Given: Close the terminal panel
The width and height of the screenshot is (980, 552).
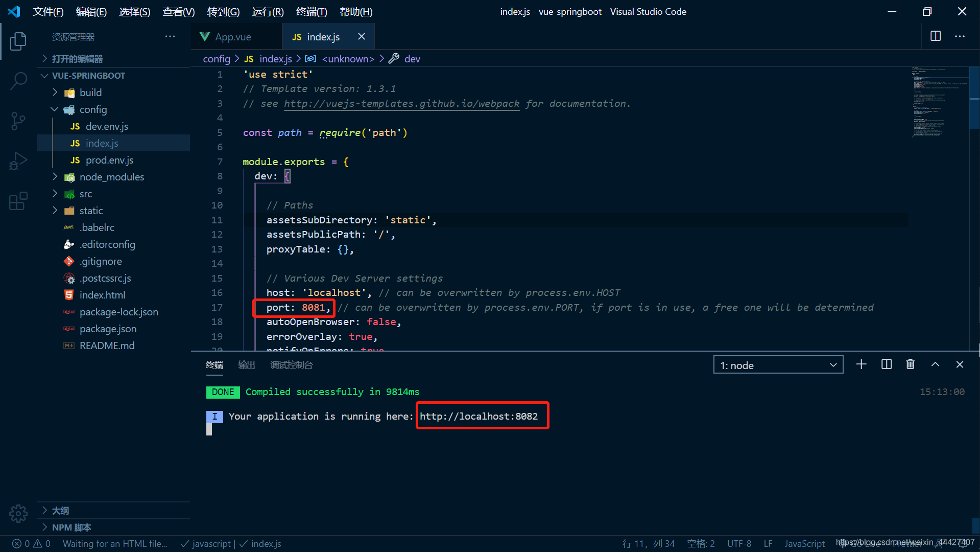Looking at the screenshot, I should pos(960,364).
